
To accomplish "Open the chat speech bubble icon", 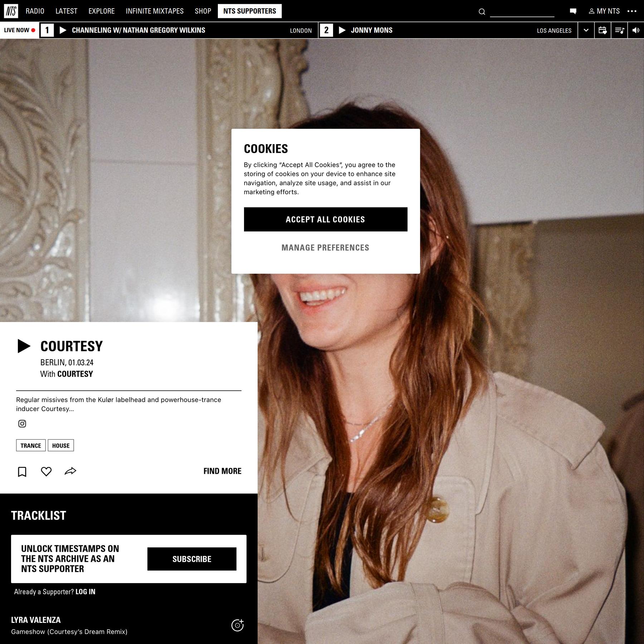I will coord(573,11).
